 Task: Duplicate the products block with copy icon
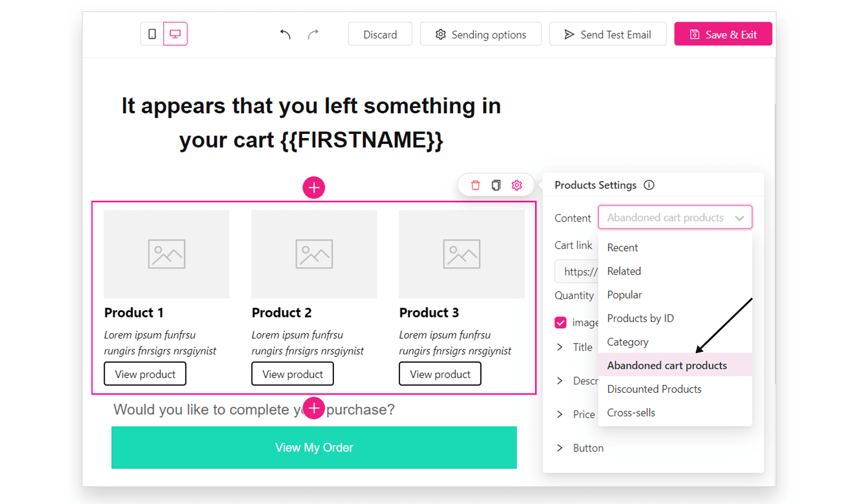point(496,185)
